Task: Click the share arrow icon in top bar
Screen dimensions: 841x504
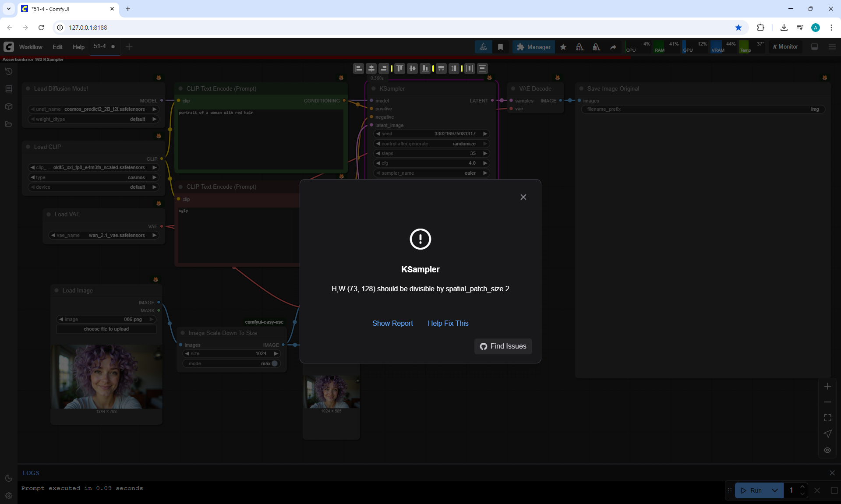Action: tap(613, 47)
